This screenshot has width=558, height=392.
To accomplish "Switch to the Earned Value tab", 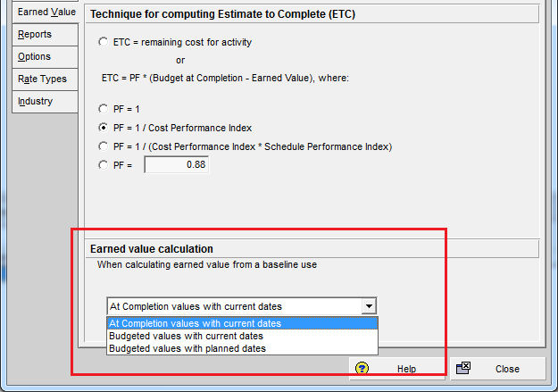I will (x=46, y=12).
